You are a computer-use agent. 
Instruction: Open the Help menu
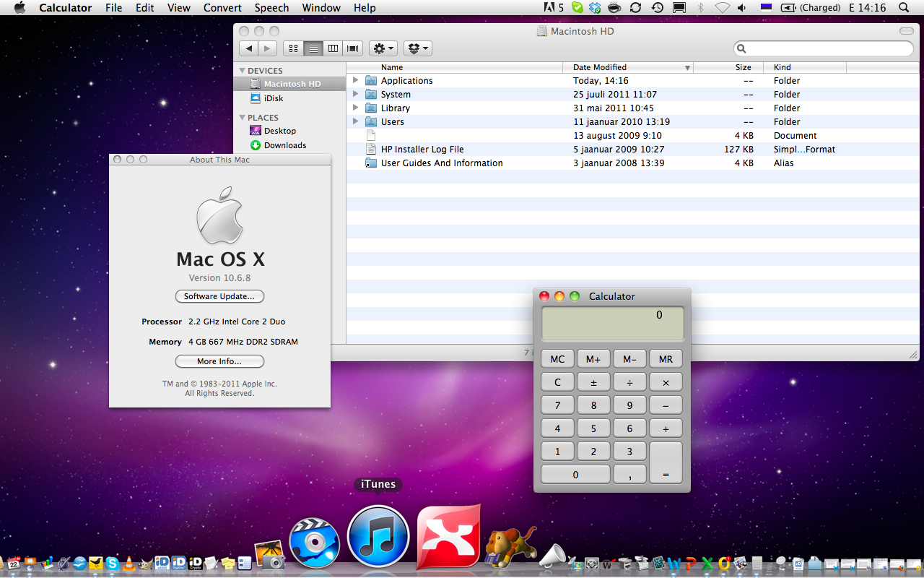(x=365, y=8)
